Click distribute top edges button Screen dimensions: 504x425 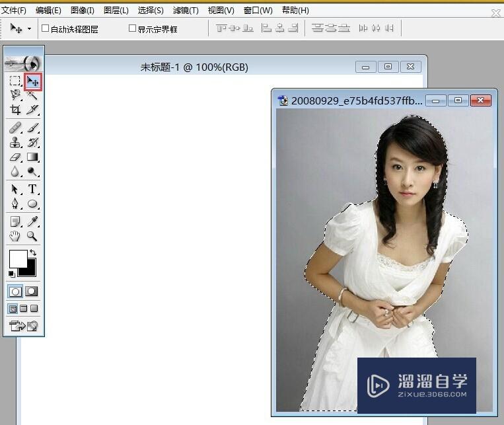coord(317,28)
